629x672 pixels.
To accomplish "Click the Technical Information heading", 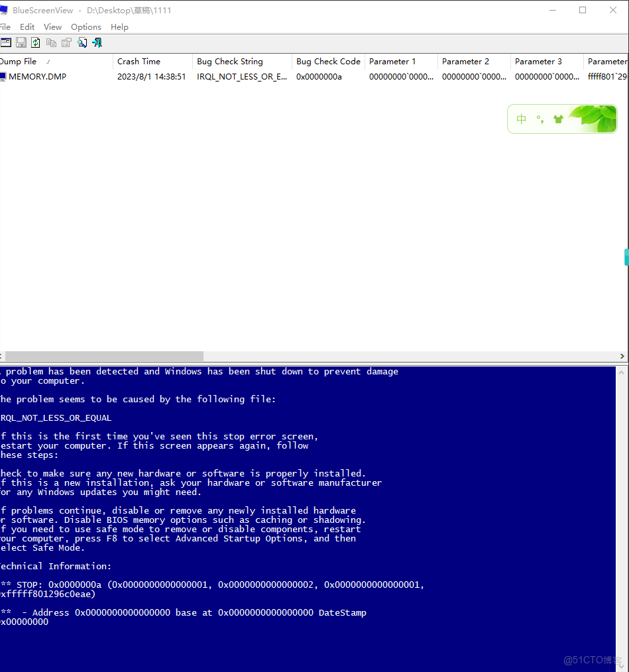I will point(56,566).
